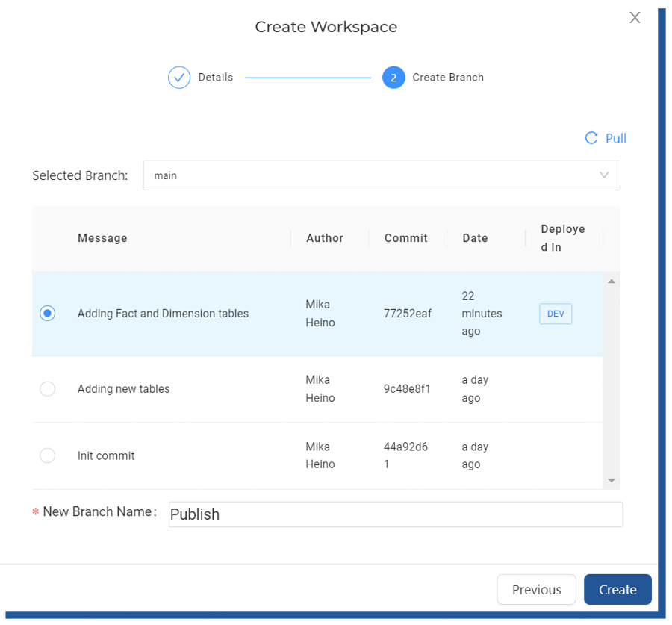Click the Create Branch step label

tap(448, 78)
